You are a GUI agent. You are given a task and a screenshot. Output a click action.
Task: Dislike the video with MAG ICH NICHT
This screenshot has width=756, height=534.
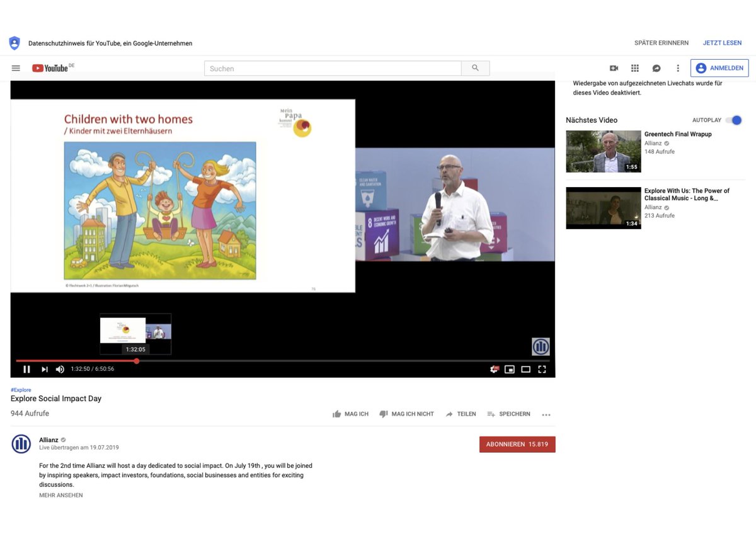[x=406, y=414]
